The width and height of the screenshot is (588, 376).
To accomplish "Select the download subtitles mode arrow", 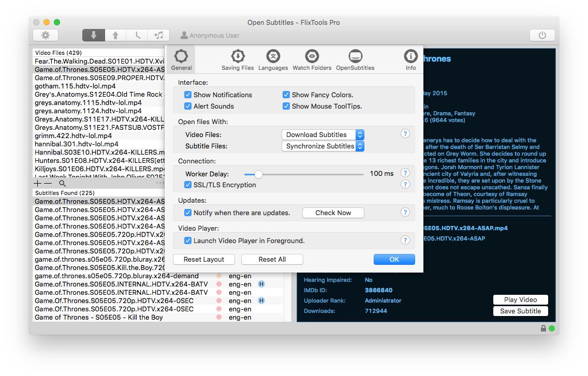I will pos(93,35).
